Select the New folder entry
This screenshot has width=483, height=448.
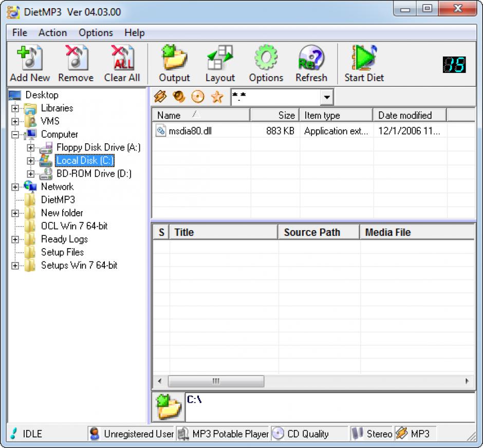pos(62,213)
